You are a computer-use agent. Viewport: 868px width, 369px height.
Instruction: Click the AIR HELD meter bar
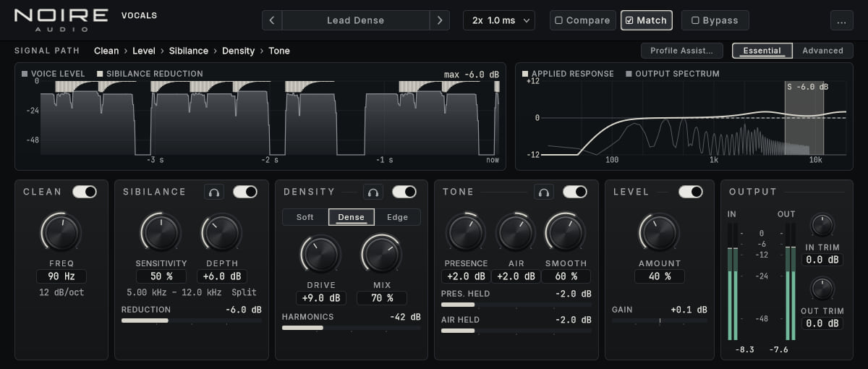(516, 331)
